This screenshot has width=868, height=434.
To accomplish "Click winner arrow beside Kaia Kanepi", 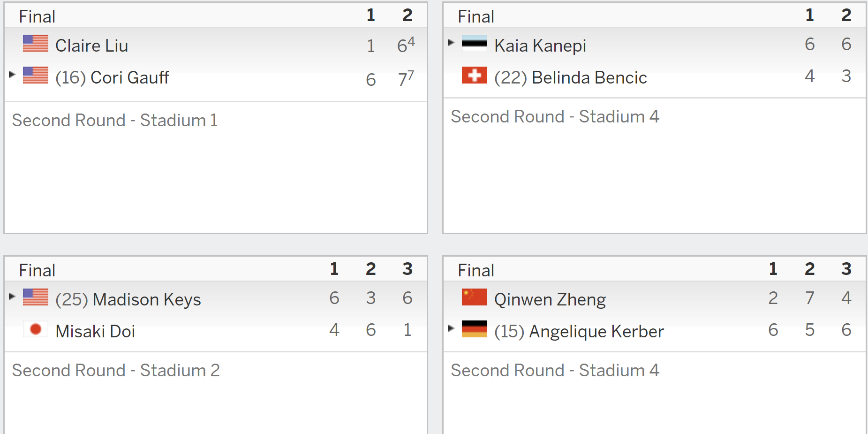I will (x=451, y=42).
